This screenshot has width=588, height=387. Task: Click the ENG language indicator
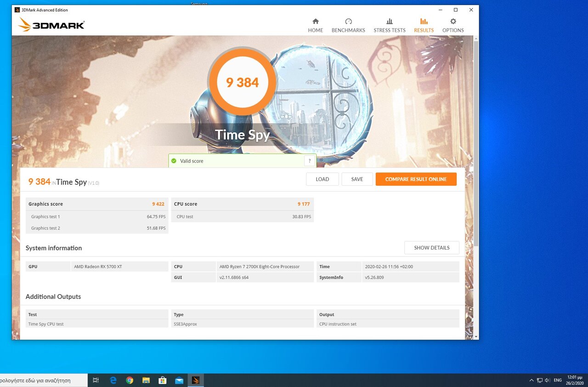tap(558, 380)
